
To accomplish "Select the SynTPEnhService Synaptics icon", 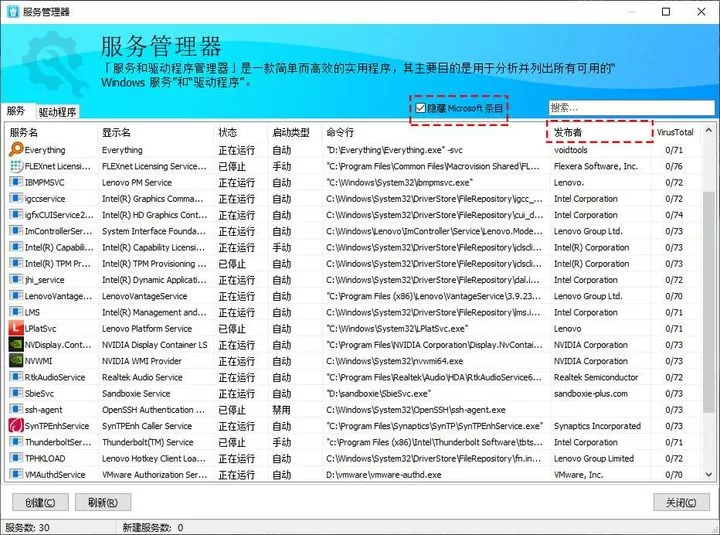I will (x=16, y=425).
